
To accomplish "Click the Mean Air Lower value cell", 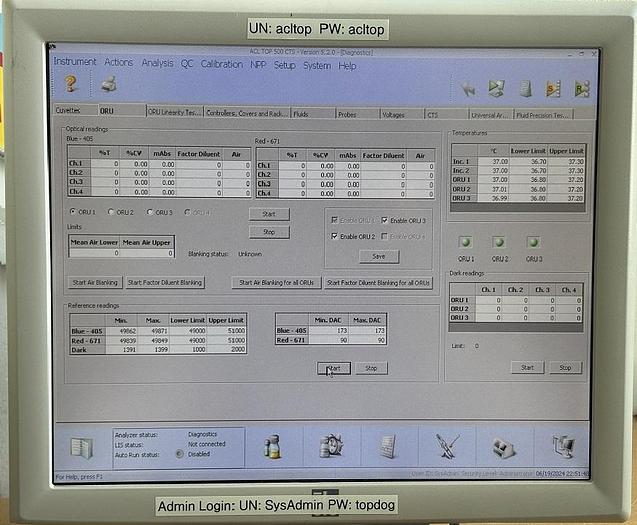I will (x=95, y=253).
